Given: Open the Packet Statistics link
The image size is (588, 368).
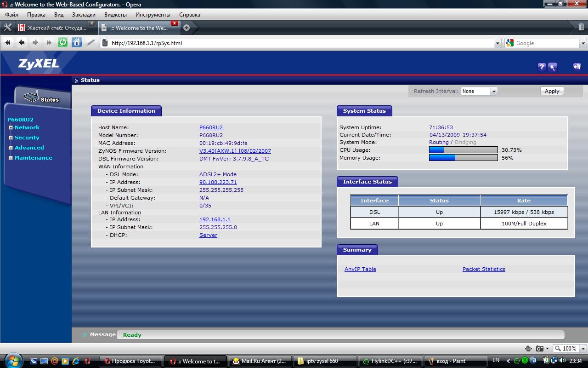Looking at the screenshot, I should 484,269.
